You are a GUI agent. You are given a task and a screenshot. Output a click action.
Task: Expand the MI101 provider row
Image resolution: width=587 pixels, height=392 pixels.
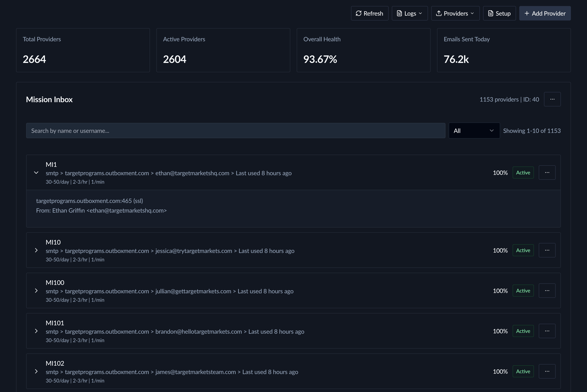pos(36,331)
